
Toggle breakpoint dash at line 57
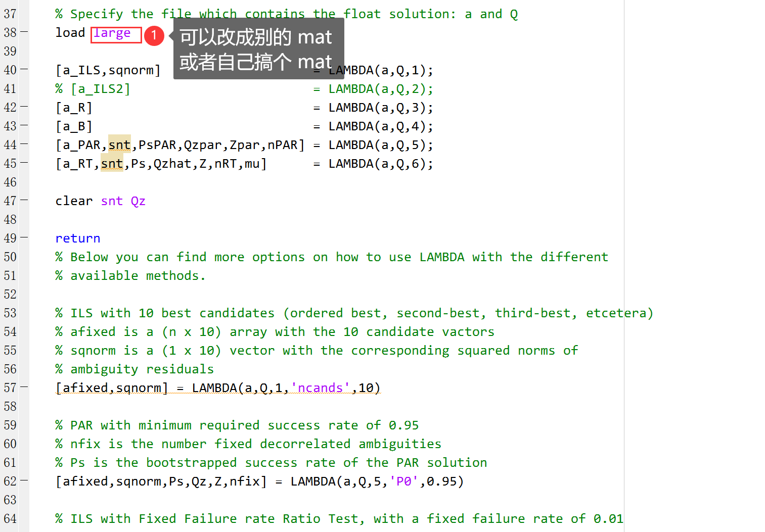pyautogui.click(x=24, y=388)
